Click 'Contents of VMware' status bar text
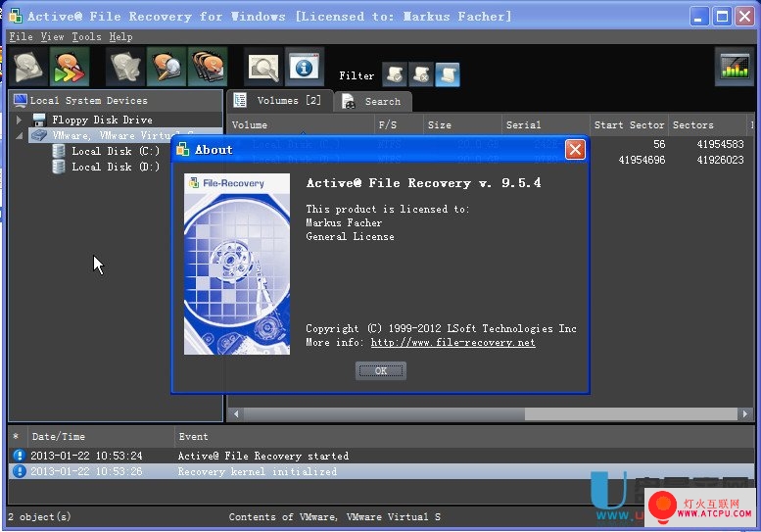Screen dimensions: 761x532 point(334,516)
